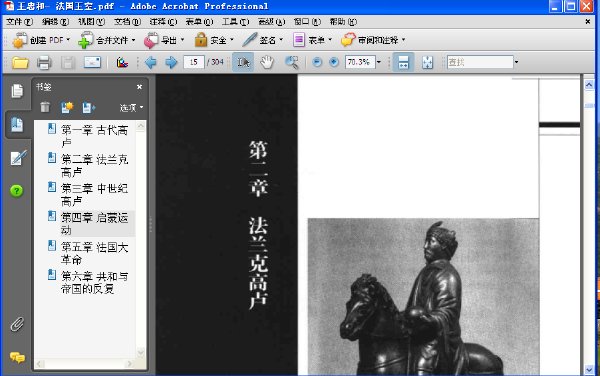
Task: Click the zoom percentage field 70.3%
Action: tap(360, 62)
